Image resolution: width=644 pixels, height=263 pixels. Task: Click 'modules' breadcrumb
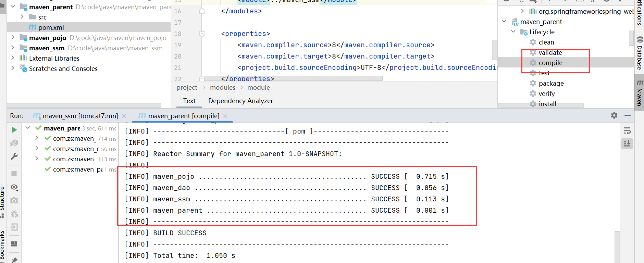click(x=223, y=88)
